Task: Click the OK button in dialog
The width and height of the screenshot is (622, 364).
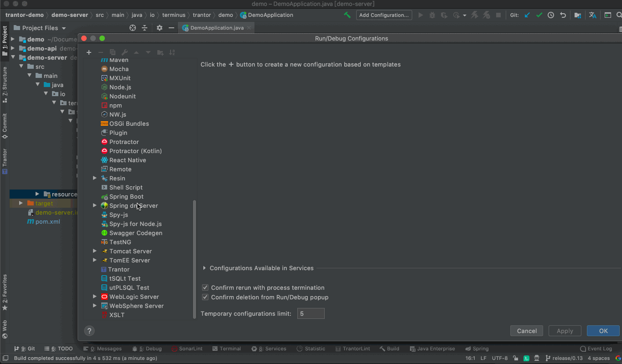Action: [603, 331]
